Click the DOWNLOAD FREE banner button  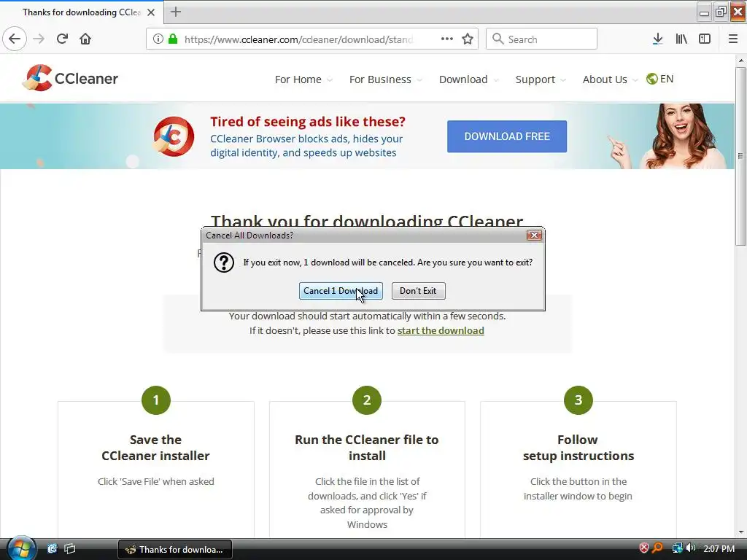click(507, 136)
